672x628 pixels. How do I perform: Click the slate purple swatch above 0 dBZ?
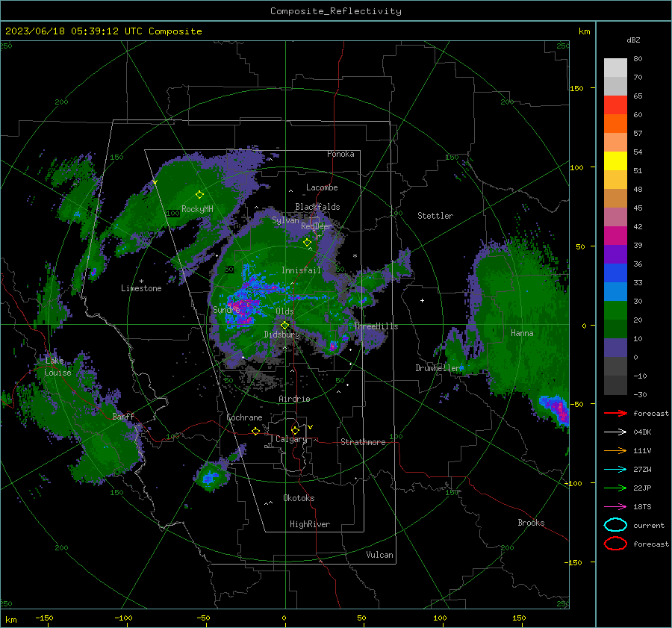tap(615, 348)
